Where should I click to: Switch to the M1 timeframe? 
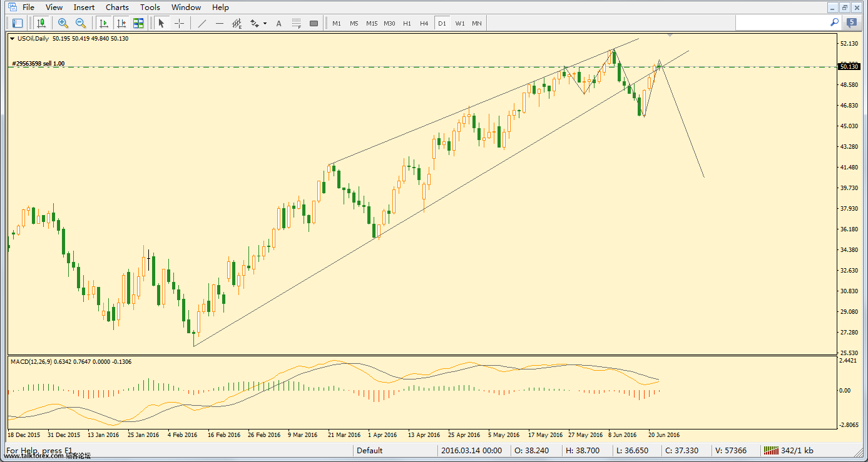tap(337, 23)
